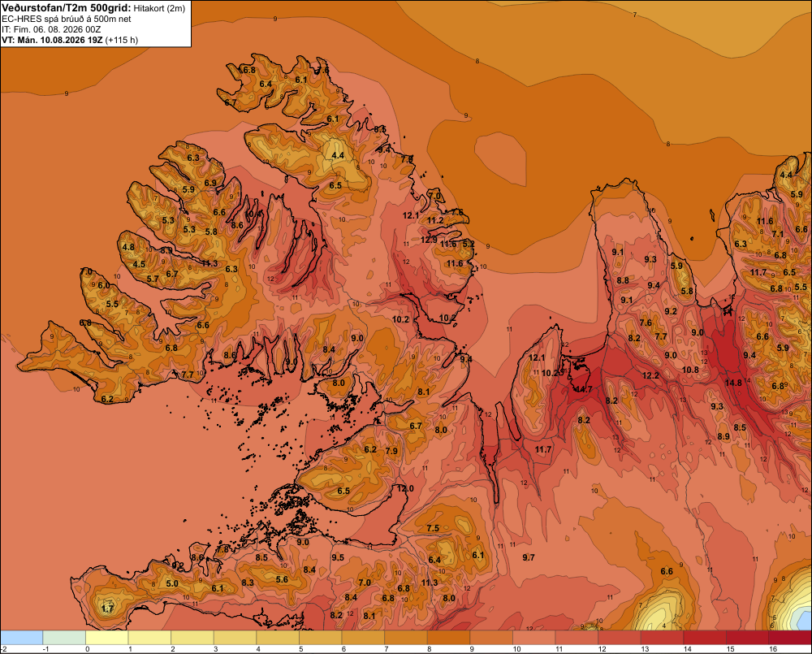Click the 16 label on the legend scale
812x654 pixels.
(773, 649)
